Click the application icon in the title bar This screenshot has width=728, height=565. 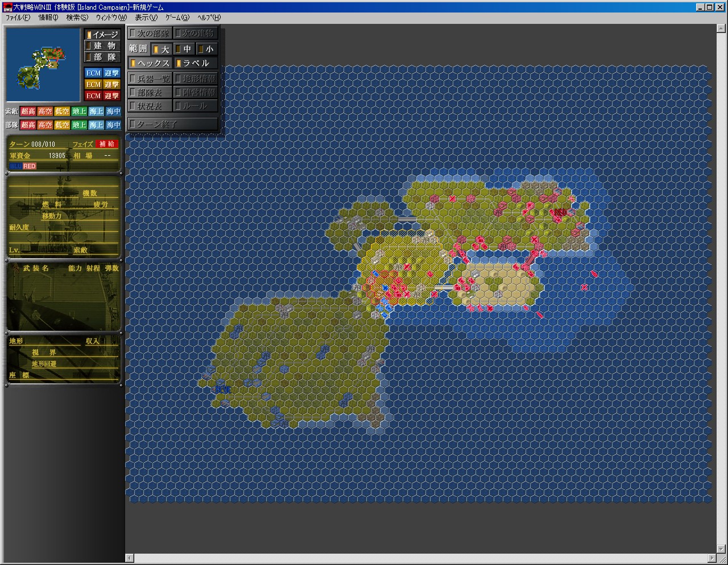tap(7, 7)
